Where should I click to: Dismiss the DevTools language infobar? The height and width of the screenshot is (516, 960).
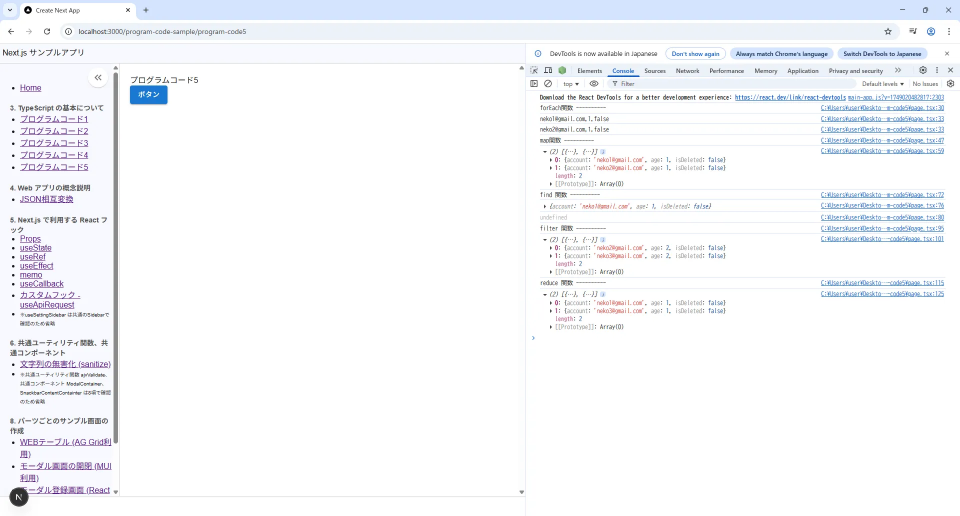point(947,54)
